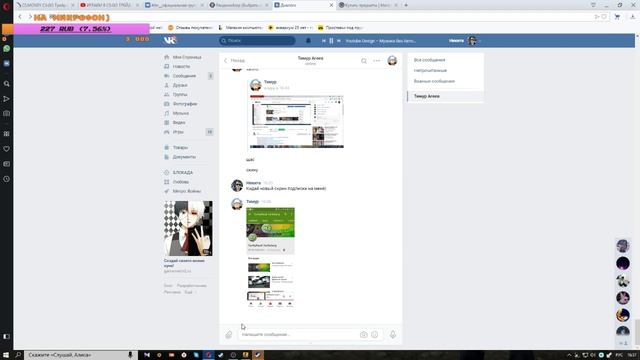Search within conversation using magnifier icon

coord(364,61)
